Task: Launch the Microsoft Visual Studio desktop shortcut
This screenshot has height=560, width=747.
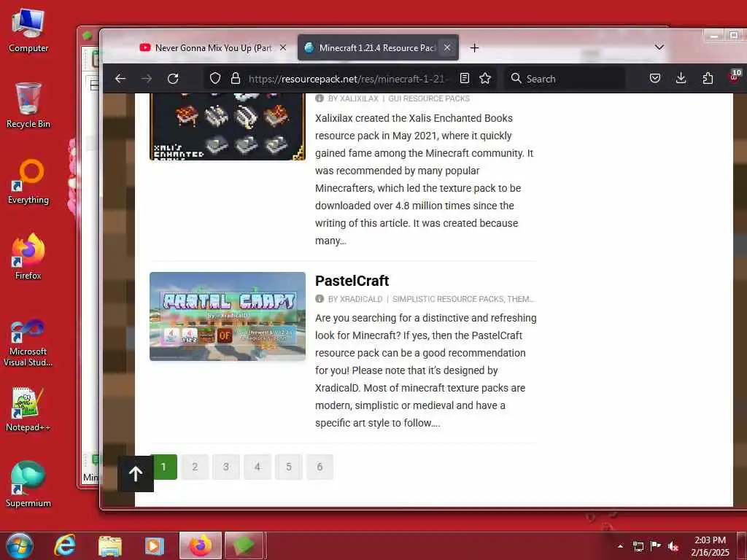Action: pyautogui.click(x=28, y=343)
